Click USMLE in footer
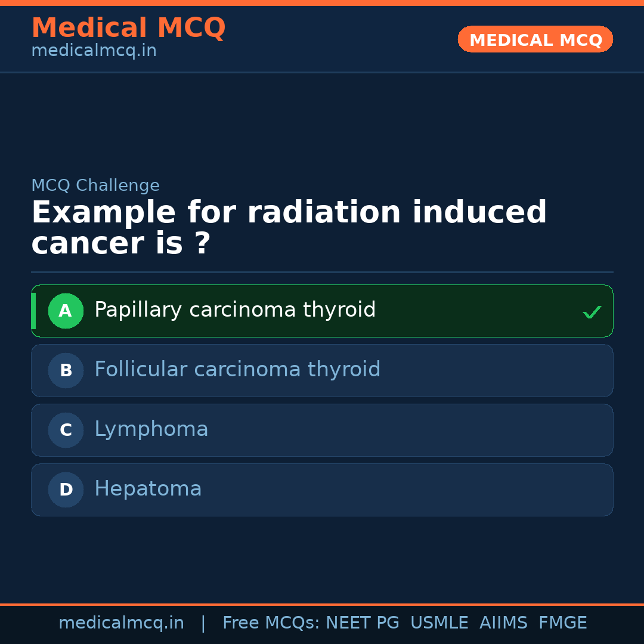644x644 pixels. pos(439,623)
